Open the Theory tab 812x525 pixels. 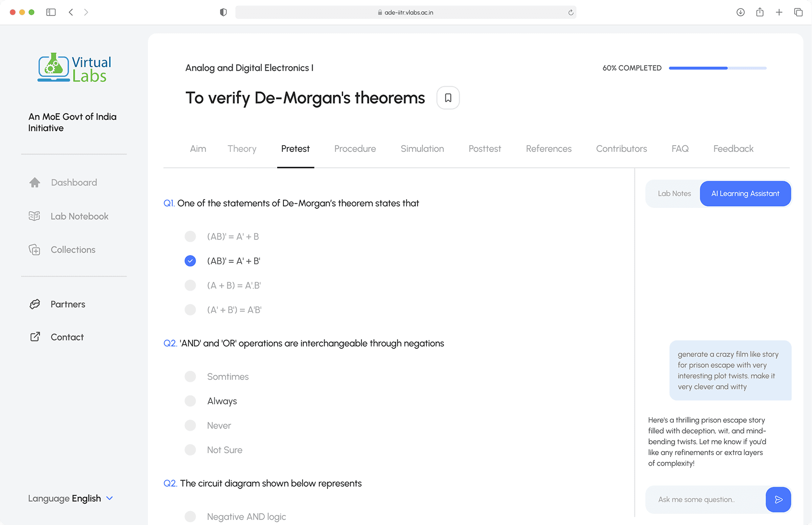(x=242, y=149)
